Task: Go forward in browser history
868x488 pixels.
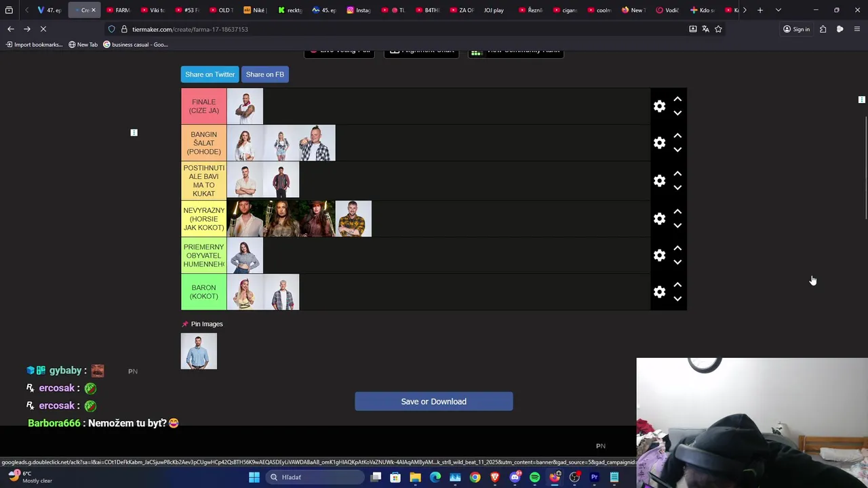Action: [x=27, y=29]
